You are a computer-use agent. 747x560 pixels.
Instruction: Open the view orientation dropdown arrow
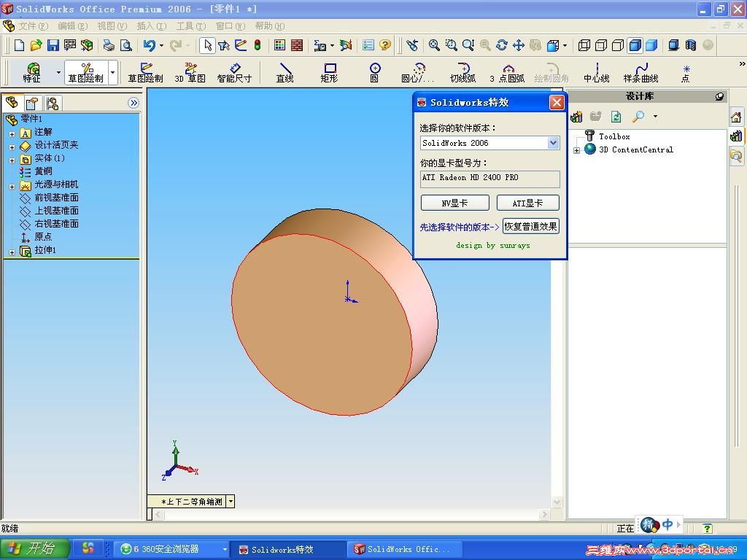[231, 501]
